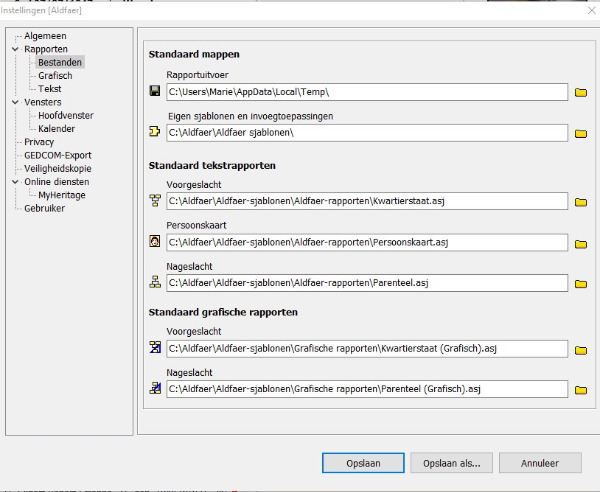The width and height of the screenshot is (600, 492).
Task: Open folder browser for Voorgeslacht tekstrapport
Action: pos(581,202)
